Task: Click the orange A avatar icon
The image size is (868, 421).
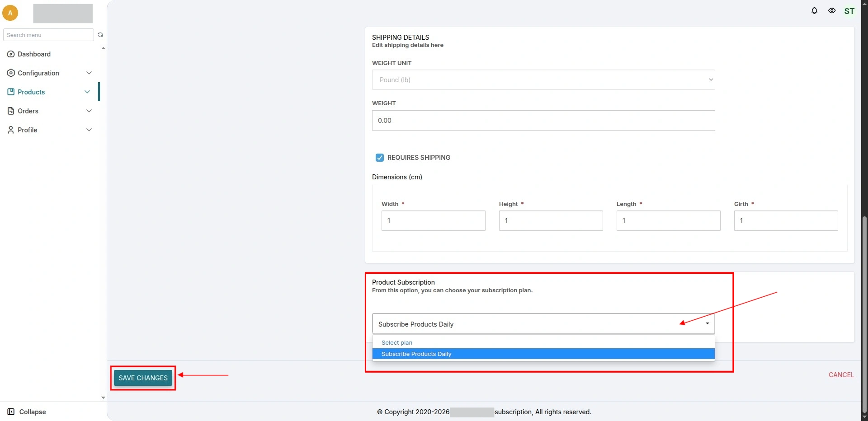Action: pos(10,13)
